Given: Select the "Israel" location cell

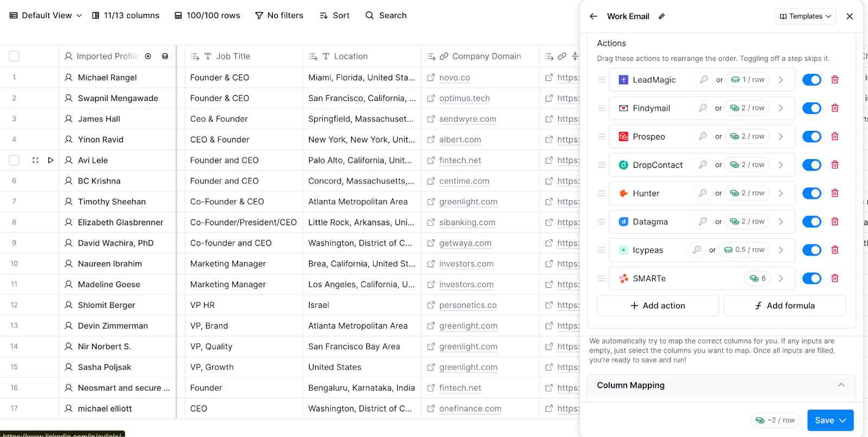Looking at the screenshot, I should pyautogui.click(x=362, y=305).
